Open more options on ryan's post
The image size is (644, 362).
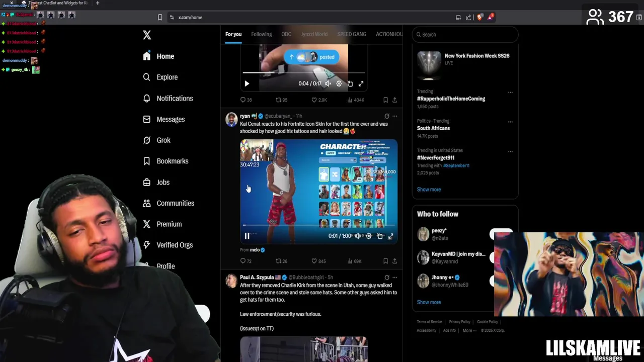[395, 116]
